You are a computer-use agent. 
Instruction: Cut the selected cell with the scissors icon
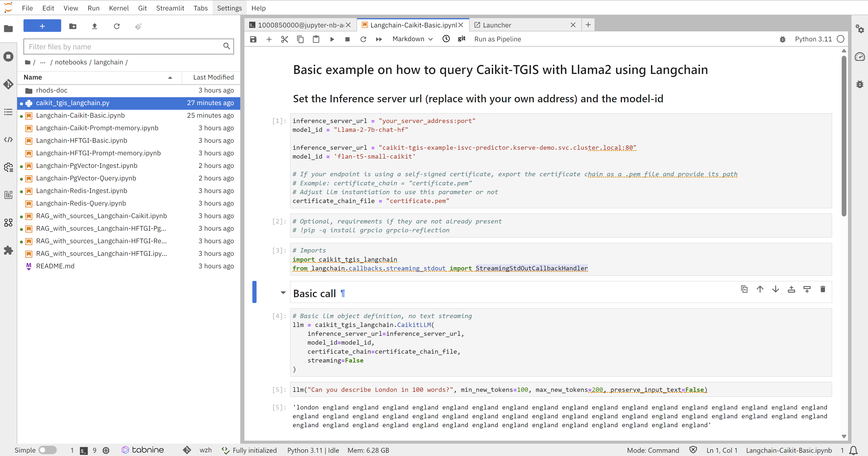(x=284, y=39)
